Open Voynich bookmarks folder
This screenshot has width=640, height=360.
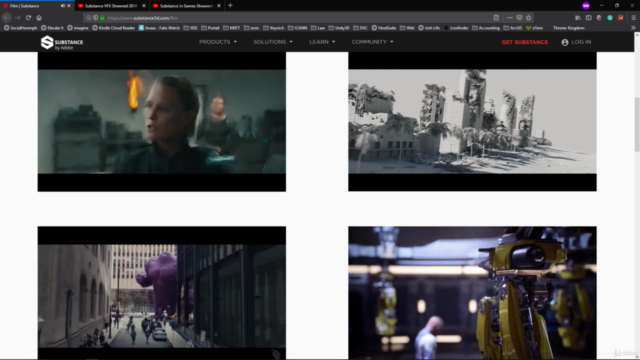coord(274,28)
